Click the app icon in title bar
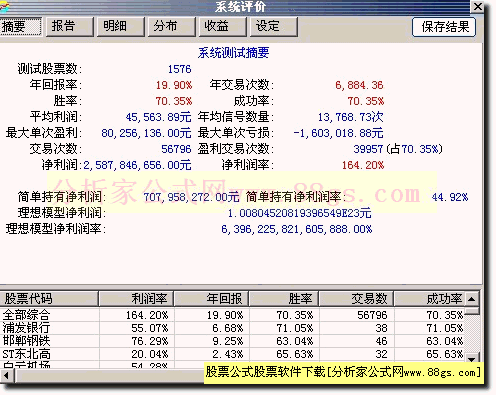Image resolution: width=496 pixels, height=395 pixels. 4,6
